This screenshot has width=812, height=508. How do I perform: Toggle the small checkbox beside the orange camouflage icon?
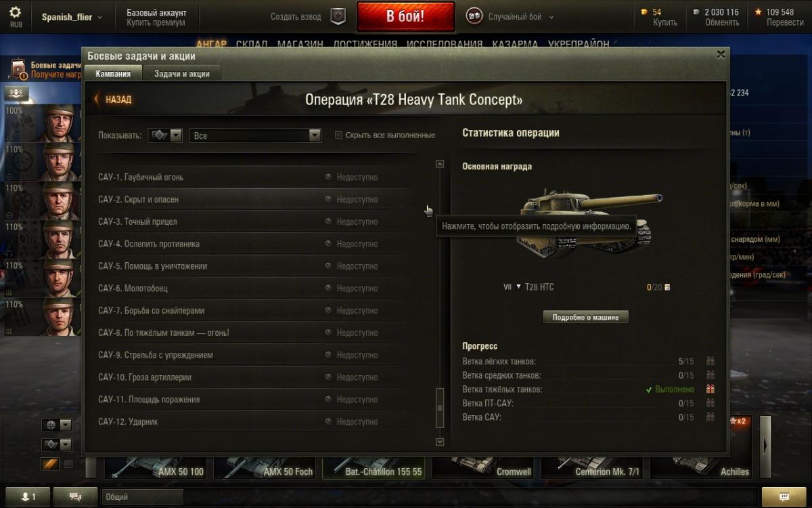(x=68, y=464)
